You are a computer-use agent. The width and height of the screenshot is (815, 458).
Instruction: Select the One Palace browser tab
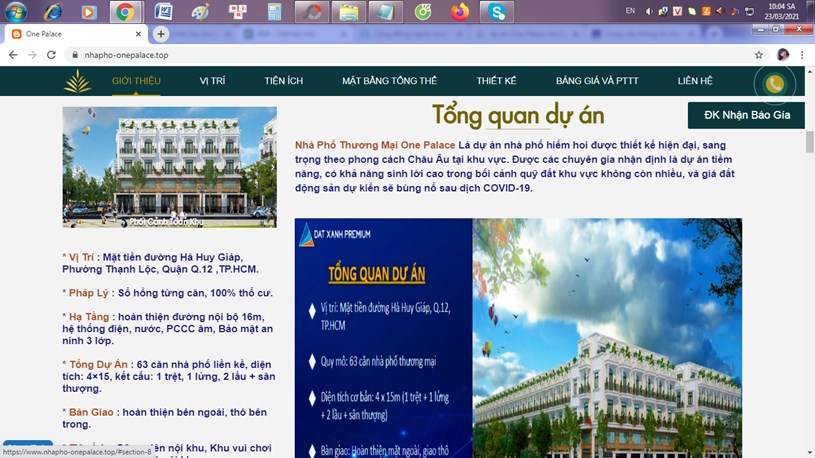[x=77, y=34]
